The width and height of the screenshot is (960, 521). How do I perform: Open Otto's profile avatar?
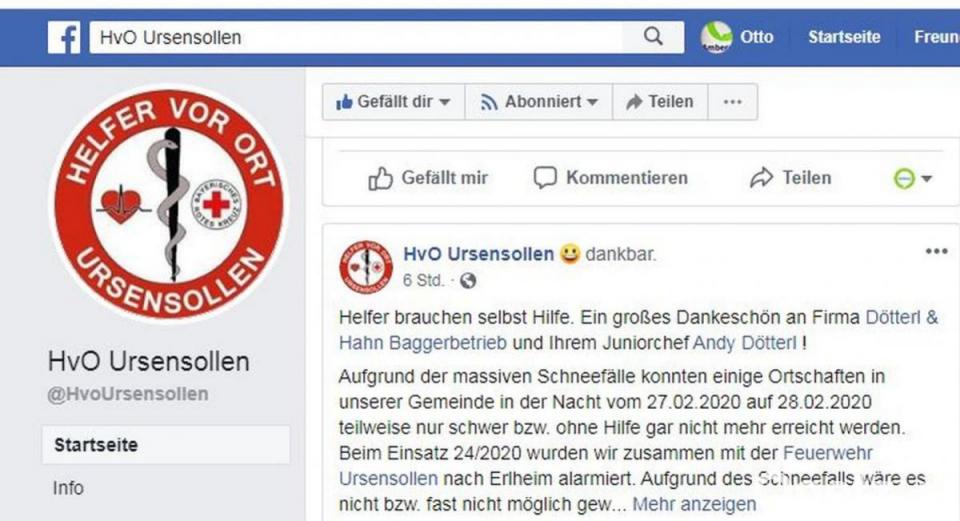click(x=716, y=37)
